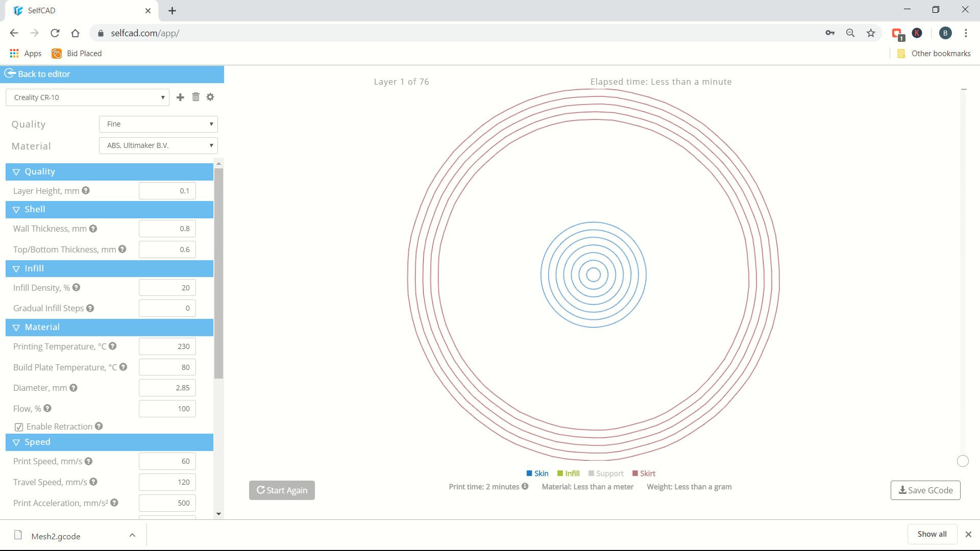980x551 pixels.
Task: View the Layer Height help tooltip
Action: point(86,190)
